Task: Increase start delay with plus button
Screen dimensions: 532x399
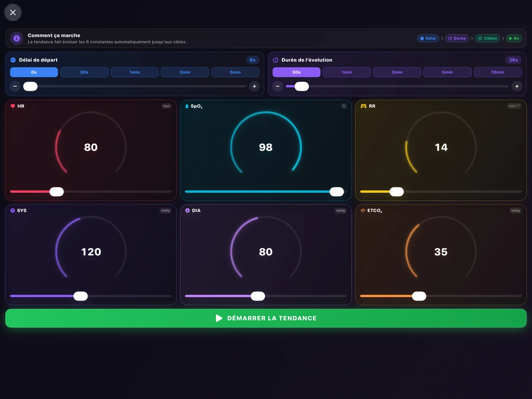Action: pyautogui.click(x=255, y=86)
